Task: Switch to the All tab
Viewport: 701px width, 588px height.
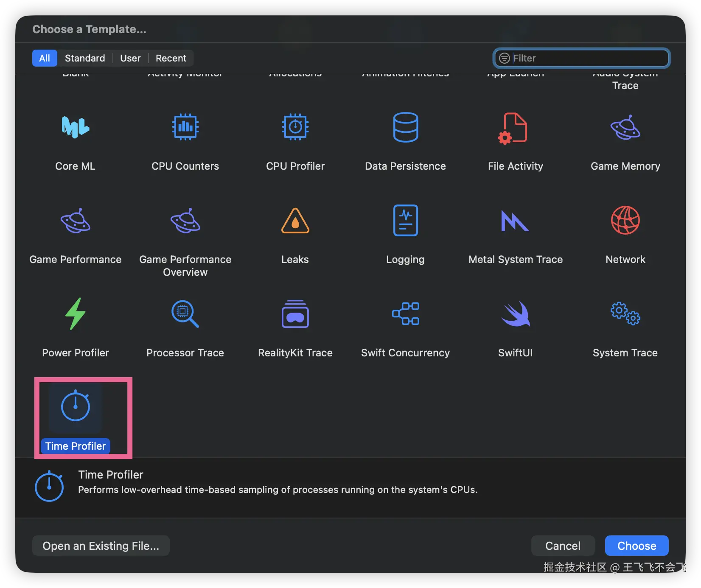Action: (x=45, y=58)
